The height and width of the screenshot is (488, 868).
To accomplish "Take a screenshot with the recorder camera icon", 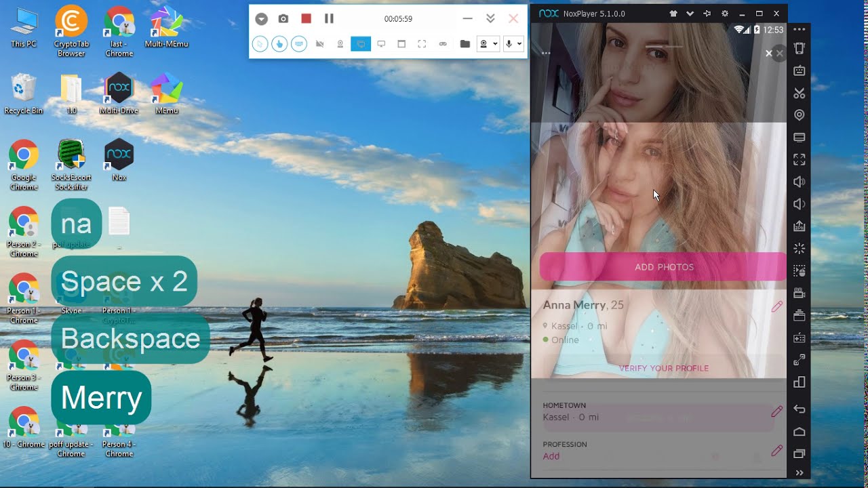I will click(x=283, y=19).
